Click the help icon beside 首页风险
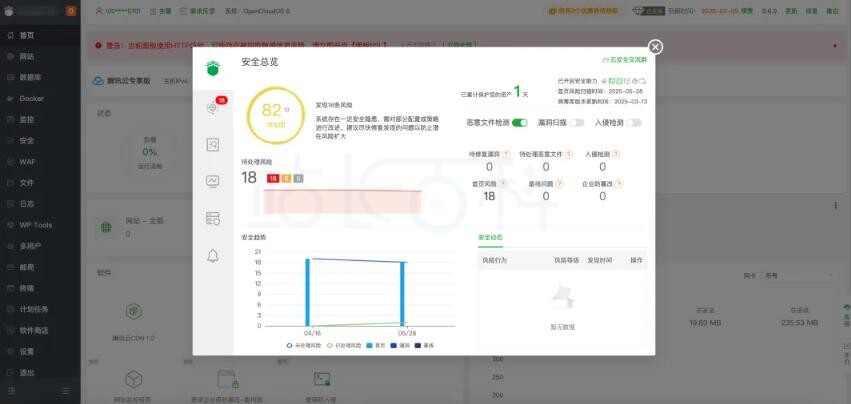 [503, 184]
